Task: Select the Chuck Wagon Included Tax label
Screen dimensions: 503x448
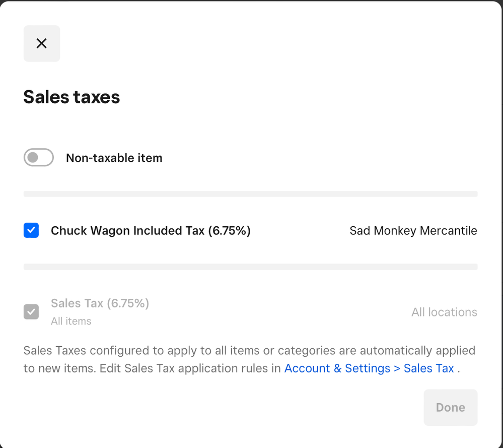Action: click(151, 231)
